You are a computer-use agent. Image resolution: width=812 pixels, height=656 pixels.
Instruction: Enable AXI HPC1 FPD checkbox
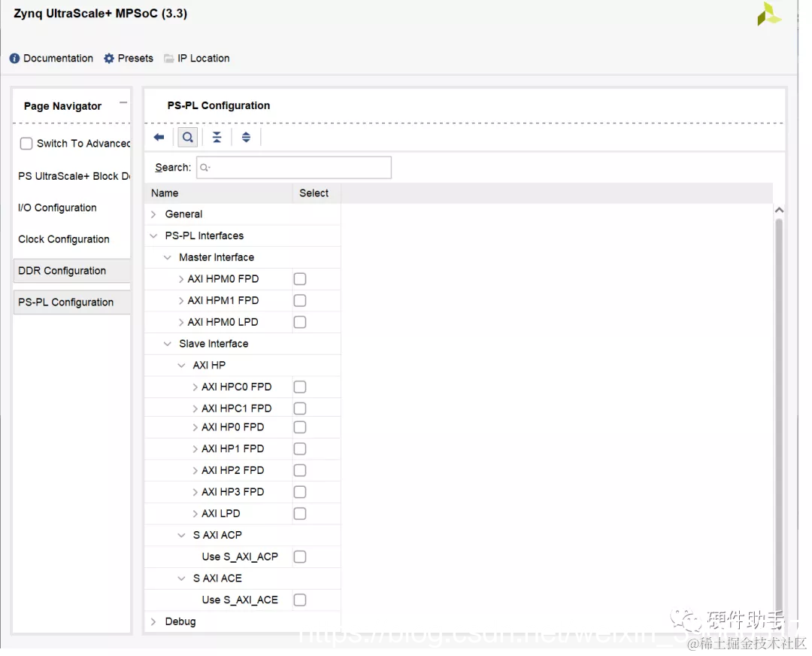300,408
